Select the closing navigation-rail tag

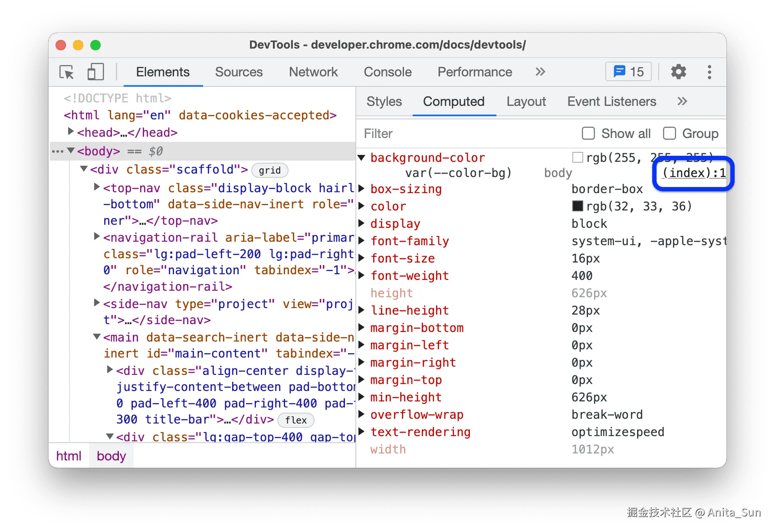click(x=167, y=287)
